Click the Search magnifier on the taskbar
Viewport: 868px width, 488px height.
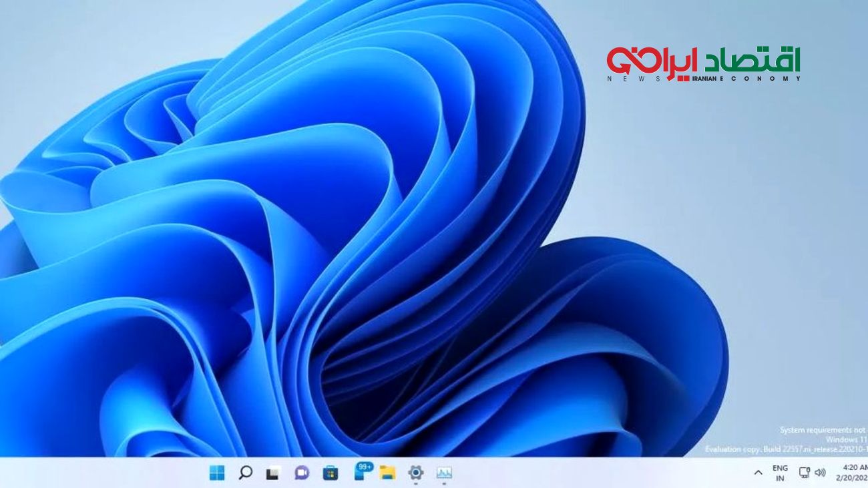click(245, 473)
